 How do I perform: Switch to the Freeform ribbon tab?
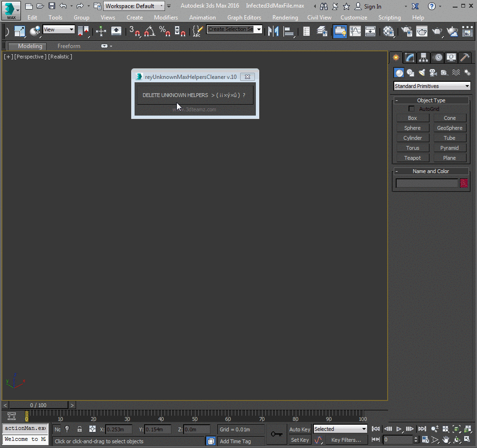69,46
